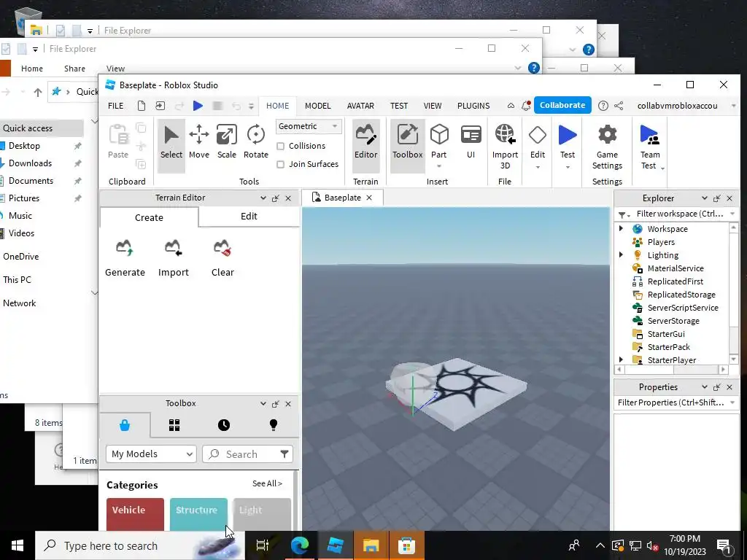Click the taskbar search box
747x560 pixels.
(x=139, y=545)
